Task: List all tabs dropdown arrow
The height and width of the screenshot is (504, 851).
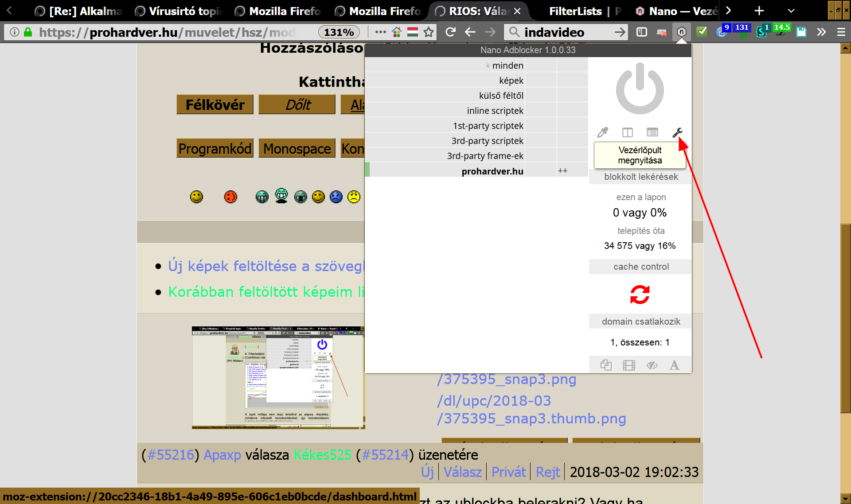Action: pos(791,11)
